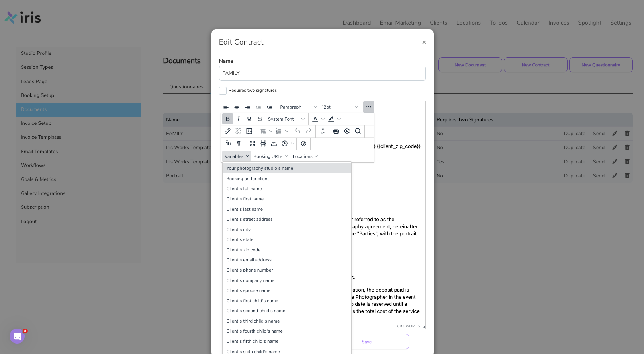
Task: Click the insert image icon
Action: tap(249, 131)
